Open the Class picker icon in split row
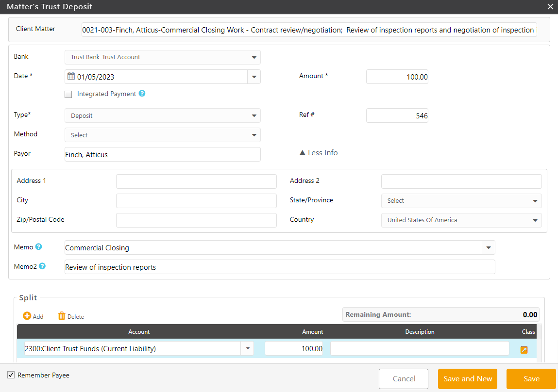558x392 pixels. click(x=524, y=349)
